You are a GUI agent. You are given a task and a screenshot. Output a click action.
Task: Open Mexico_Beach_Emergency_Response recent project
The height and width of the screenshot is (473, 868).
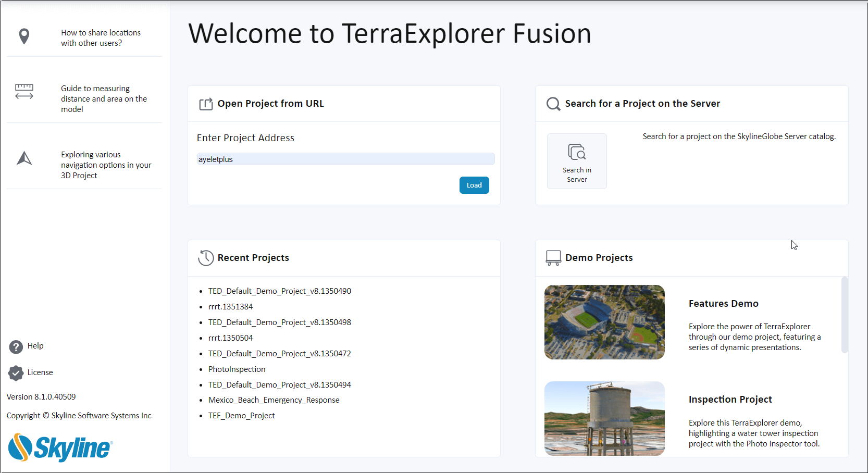274,400
